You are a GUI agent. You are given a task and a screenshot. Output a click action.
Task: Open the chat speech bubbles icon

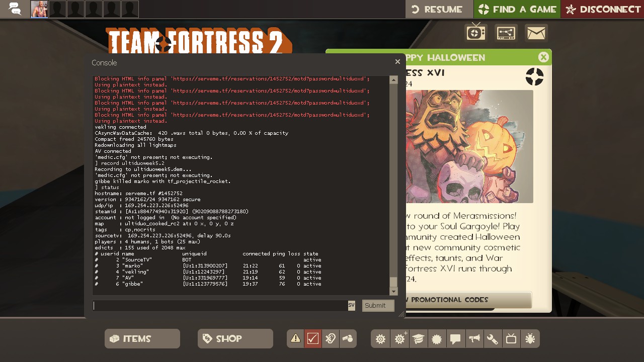[x=15, y=9]
